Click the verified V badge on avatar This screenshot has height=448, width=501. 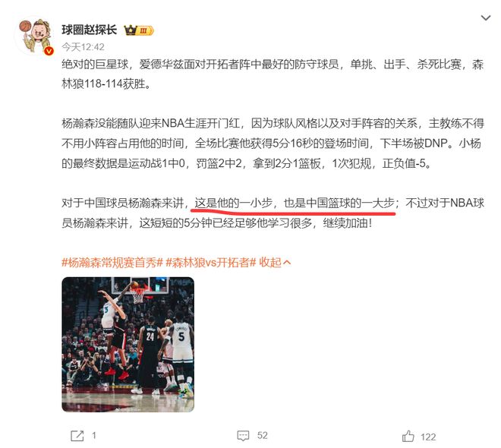point(49,51)
